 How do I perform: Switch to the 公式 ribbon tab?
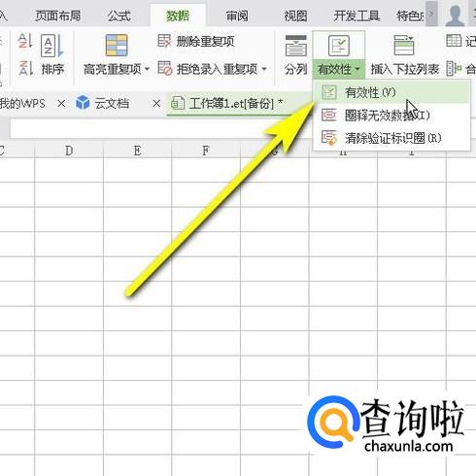pos(119,16)
